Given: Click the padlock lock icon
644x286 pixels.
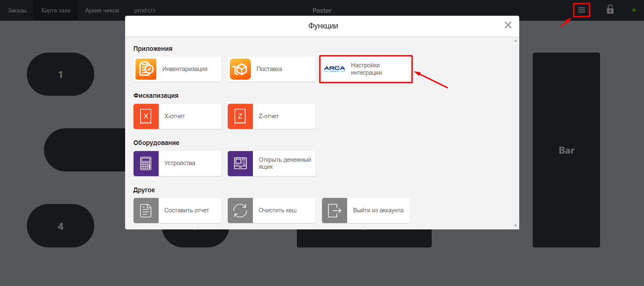Looking at the screenshot, I should (610, 9).
